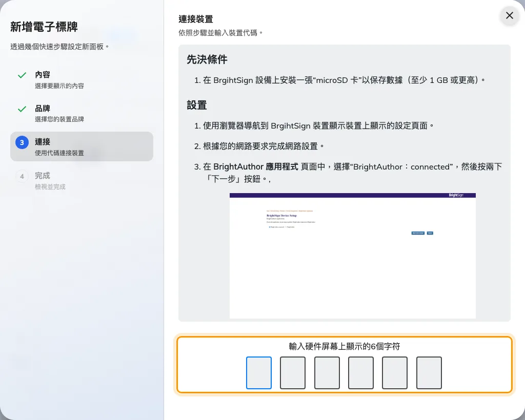
Task: Focus the second device code box
Action: click(x=293, y=373)
